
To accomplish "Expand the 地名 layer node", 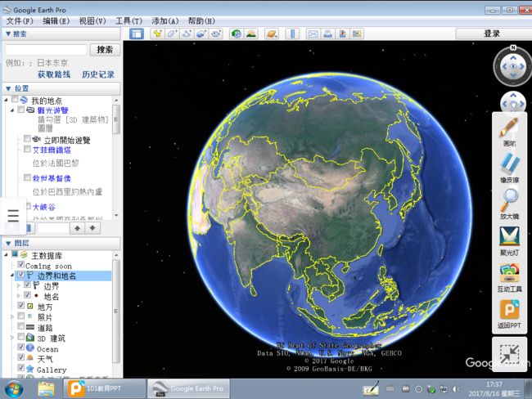I will coord(19,296).
